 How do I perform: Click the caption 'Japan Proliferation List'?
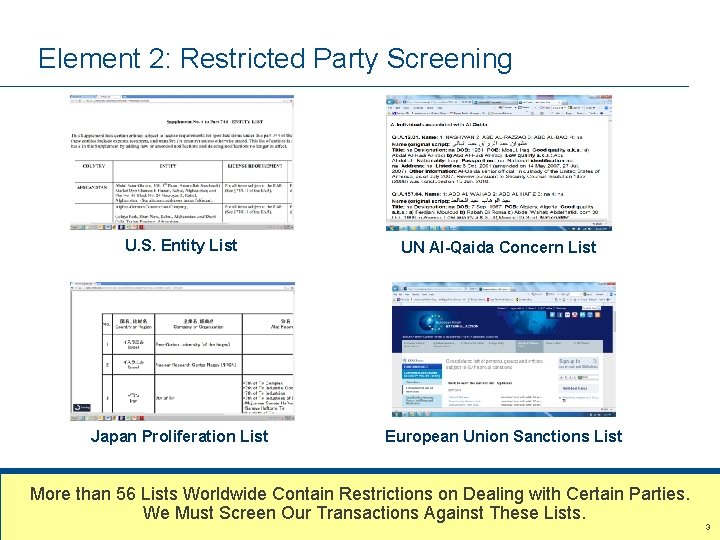[x=180, y=436]
